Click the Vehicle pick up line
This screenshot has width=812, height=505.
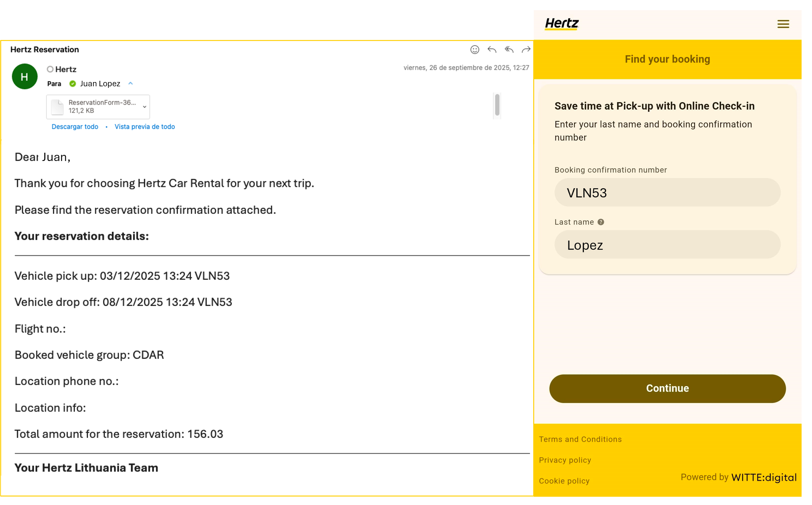coord(122,276)
